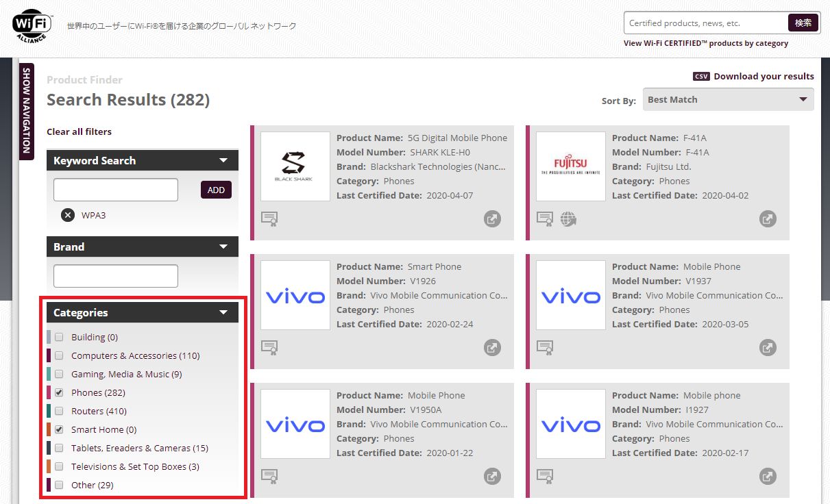Click the Fujitsu logo thumbnail

tap(571, 166)
